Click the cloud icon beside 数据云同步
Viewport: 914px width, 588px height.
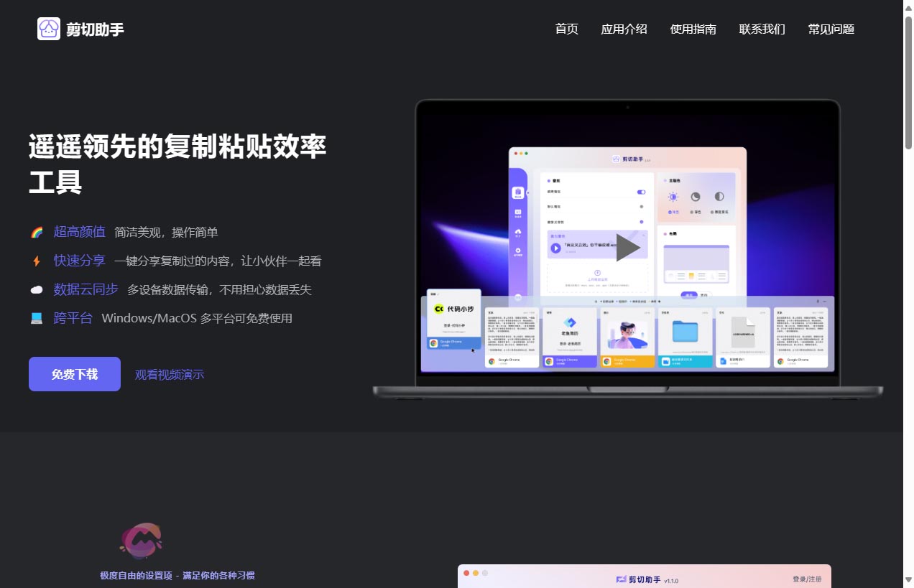(37, 290)
